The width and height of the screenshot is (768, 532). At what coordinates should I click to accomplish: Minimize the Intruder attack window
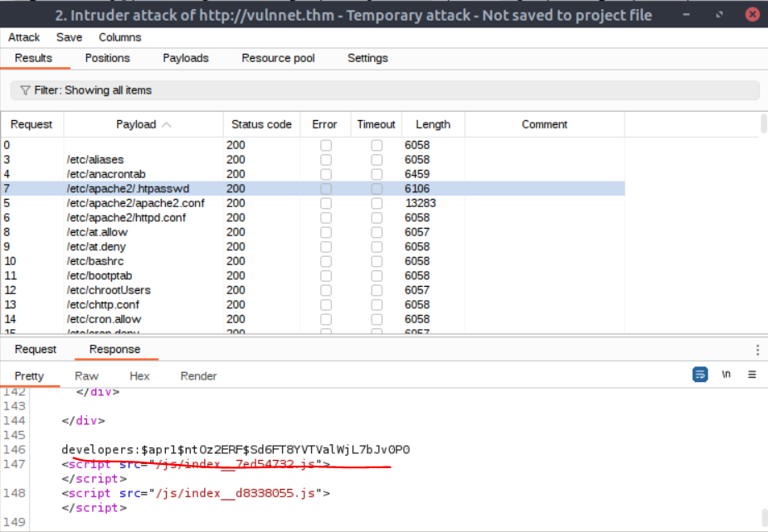pyautogui.click(x=686, y=15)
